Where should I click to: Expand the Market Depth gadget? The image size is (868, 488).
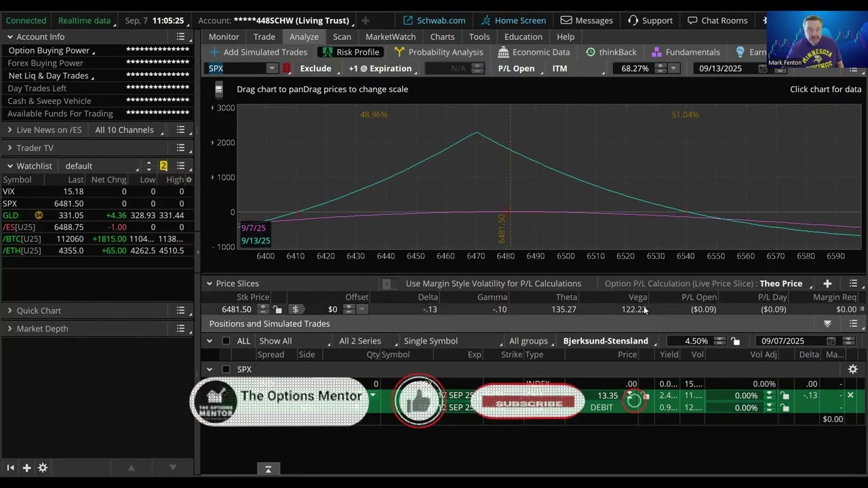click(9, 329)
